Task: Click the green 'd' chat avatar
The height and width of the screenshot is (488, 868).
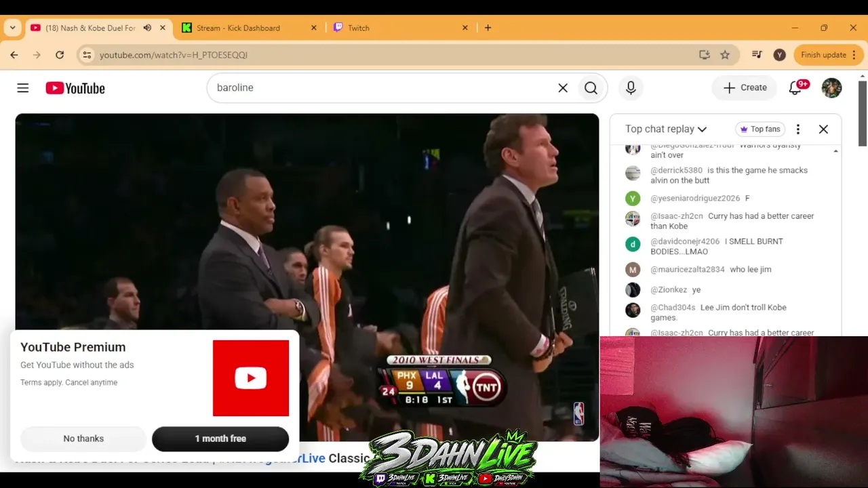Action: pos(633,244)
